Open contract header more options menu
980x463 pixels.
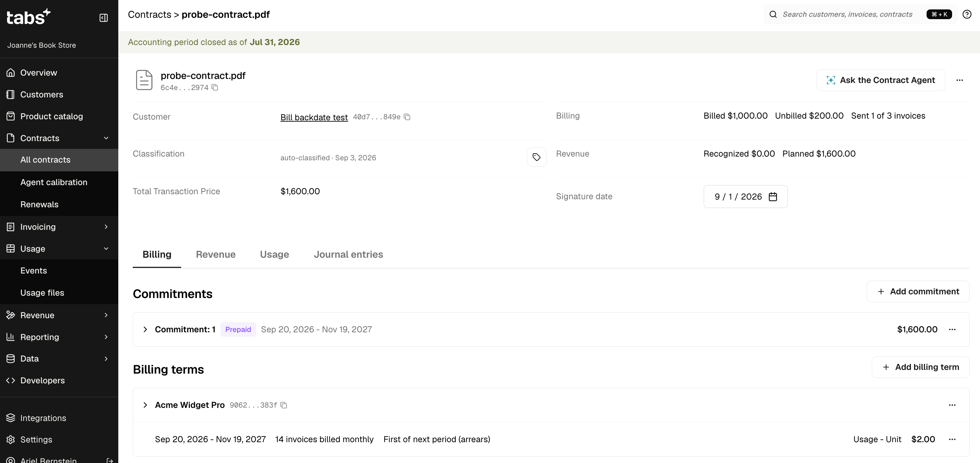click(x=959, y=80)
